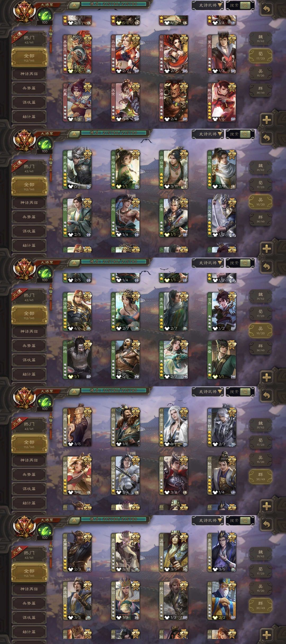
Task: Click the 搜索 search field above 势钟会
Action: pos(240,392)
